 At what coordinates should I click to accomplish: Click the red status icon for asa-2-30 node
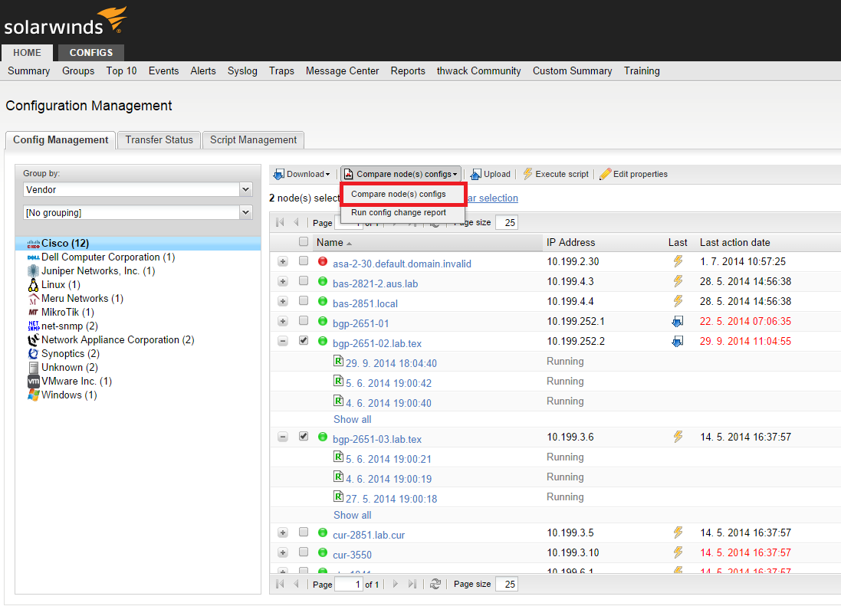pos(322,261)
